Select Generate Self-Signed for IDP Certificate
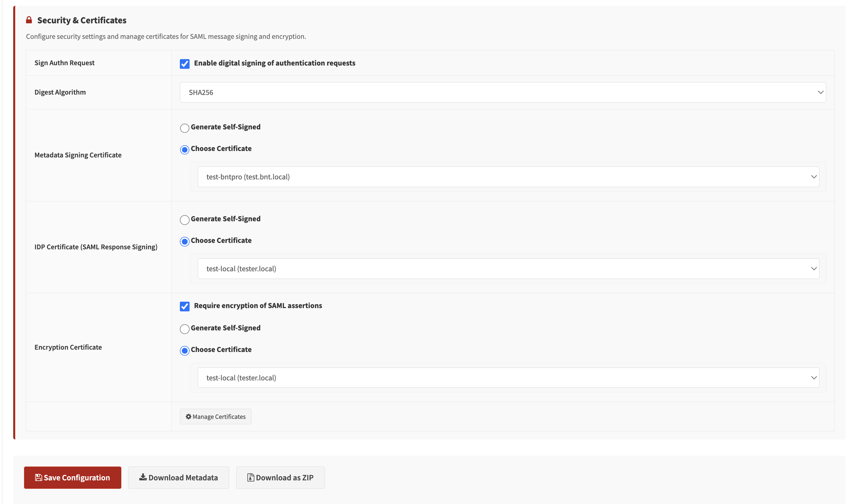Image resolution: width=856 pixels, height=504 pixels. pos(185,220)
